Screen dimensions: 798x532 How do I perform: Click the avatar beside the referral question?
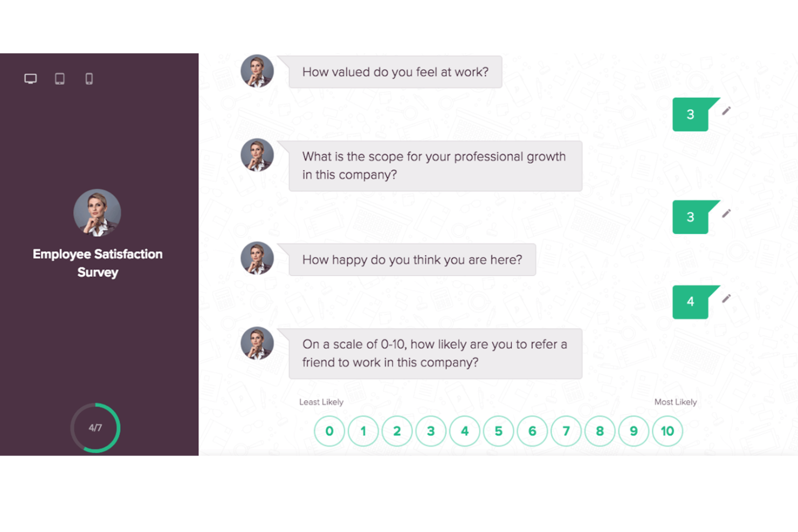coord(257,343)
